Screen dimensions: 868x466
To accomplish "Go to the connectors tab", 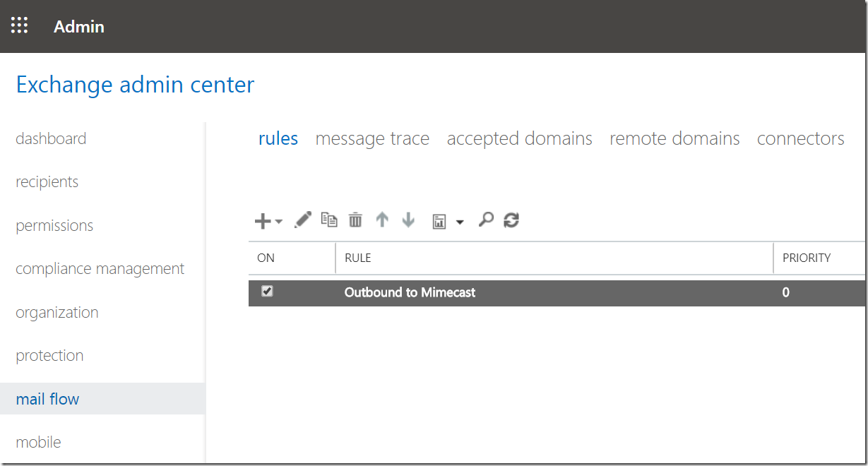I will 801,138.
